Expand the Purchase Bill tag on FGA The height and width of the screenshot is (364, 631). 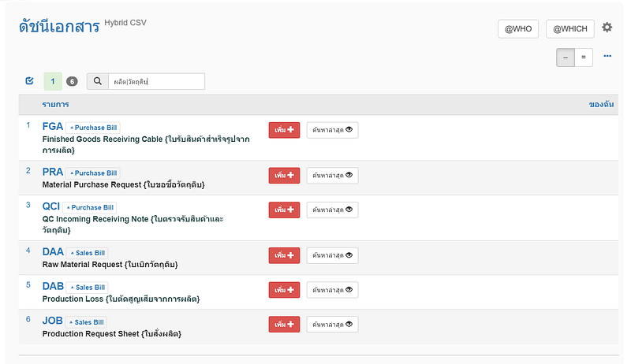click(x=93, y=127)
